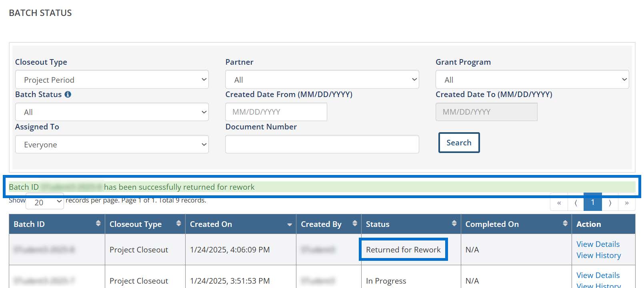Viewport: 644px width, 288px height.
Task: Go to first page of results
Action: [559, 203]
